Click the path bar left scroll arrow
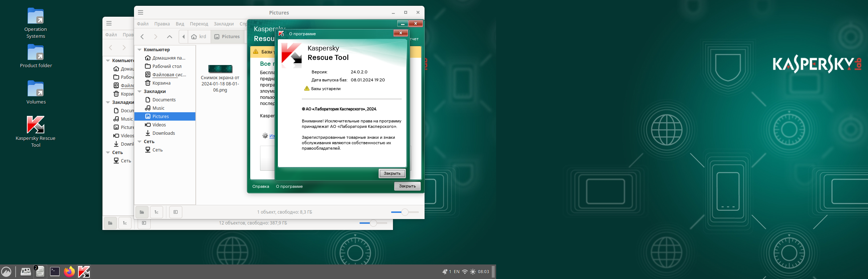The width and height of the screenshot is (868, 279). pos(183,37)
